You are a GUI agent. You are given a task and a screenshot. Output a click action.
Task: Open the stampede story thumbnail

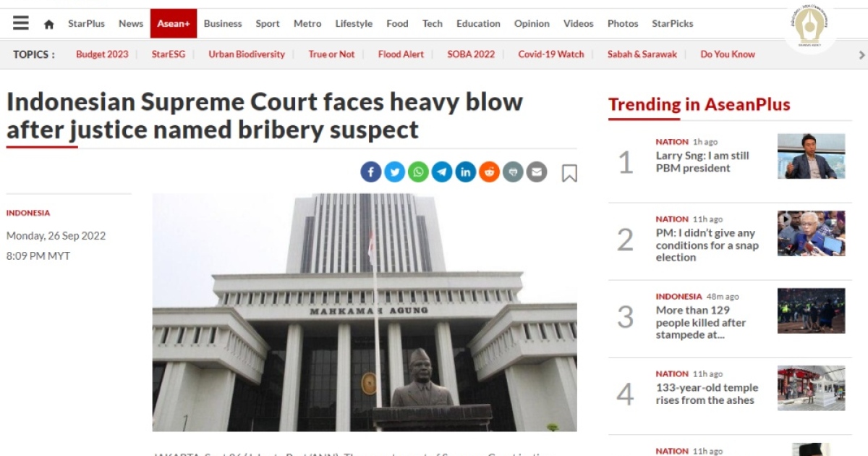(x=811, y=311)
